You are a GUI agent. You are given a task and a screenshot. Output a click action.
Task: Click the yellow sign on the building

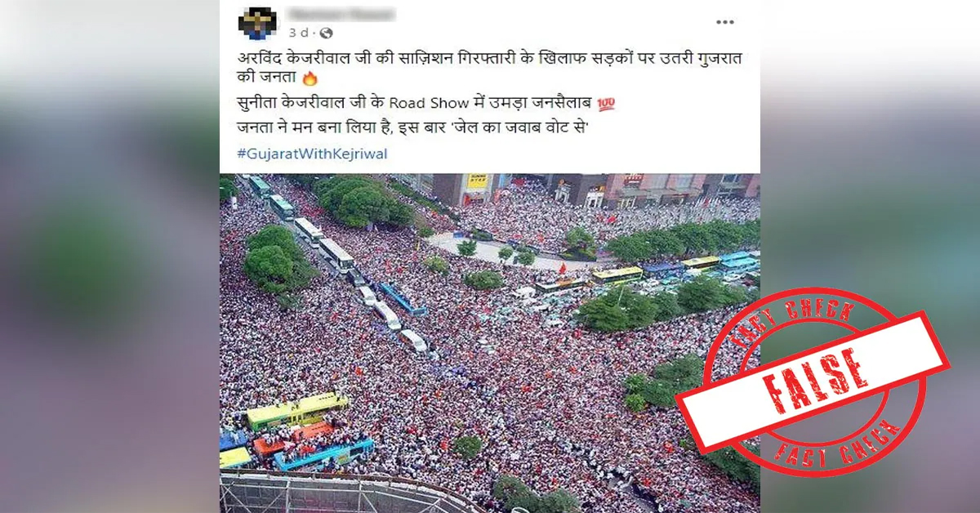tap(478, 181)
